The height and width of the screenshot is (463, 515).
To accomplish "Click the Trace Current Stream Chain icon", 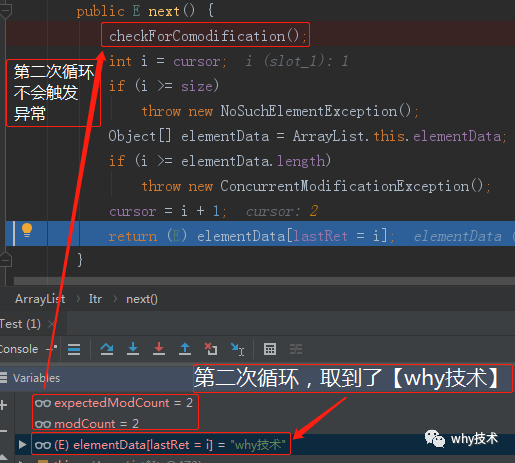I will click(x=296, y=349).
